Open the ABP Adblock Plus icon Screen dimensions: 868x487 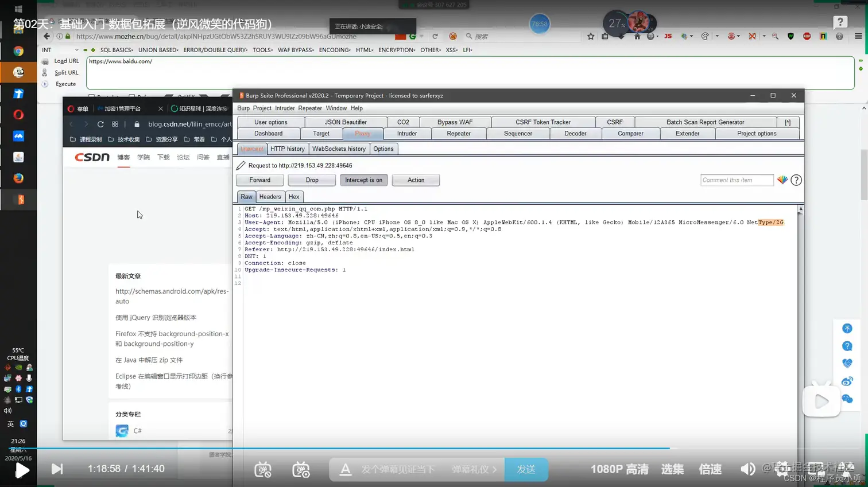807,36
